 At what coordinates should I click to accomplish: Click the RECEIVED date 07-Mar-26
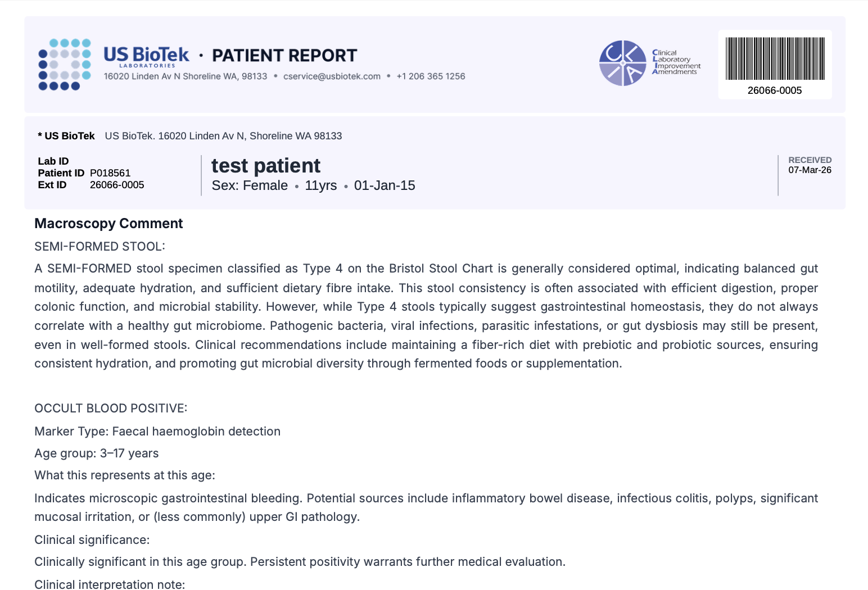810,170
